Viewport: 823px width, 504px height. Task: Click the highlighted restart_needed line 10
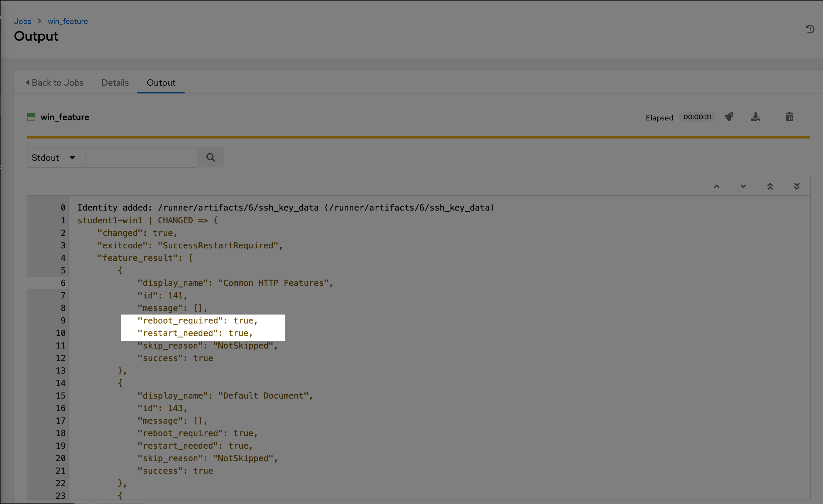click(195, 333)
